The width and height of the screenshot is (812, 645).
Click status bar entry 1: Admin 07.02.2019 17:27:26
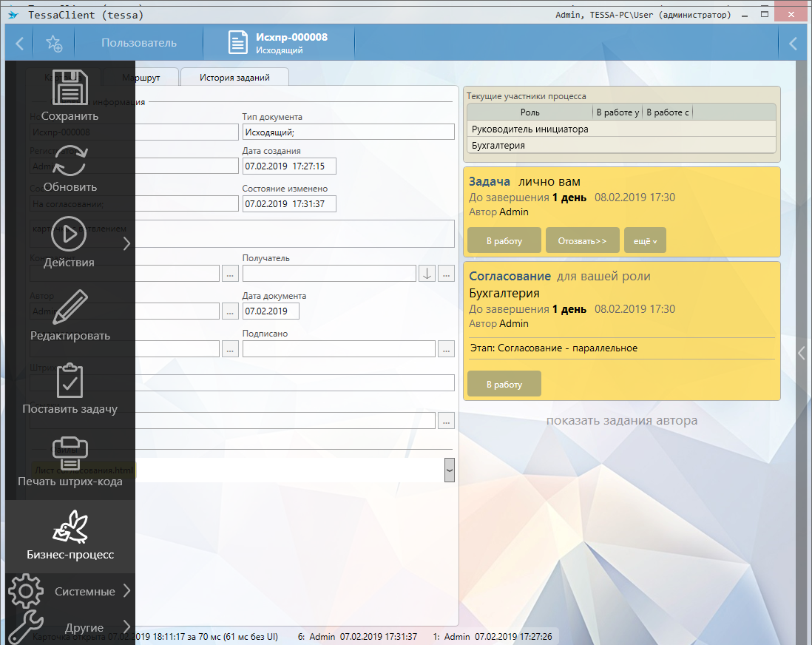(493, 636)
